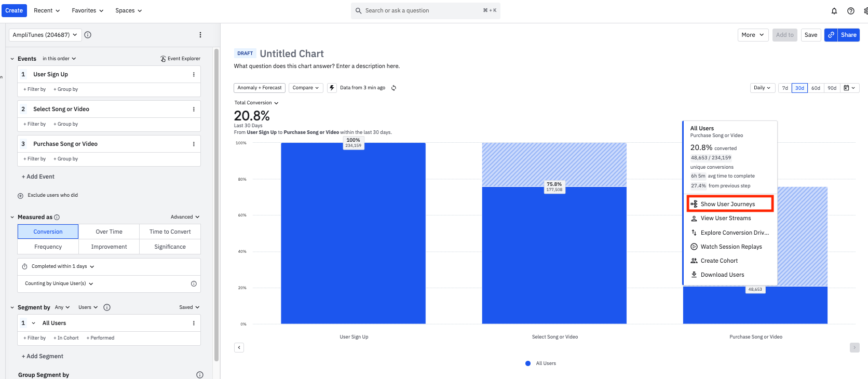Collapse the Events section
The width and height of the screenshot is (868, 379).
click(x=12, y=59)
